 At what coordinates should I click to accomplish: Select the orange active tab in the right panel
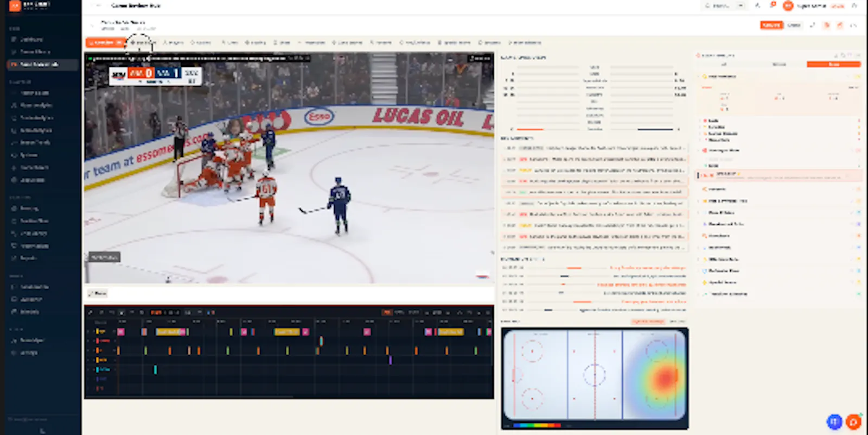pos(834,64)
